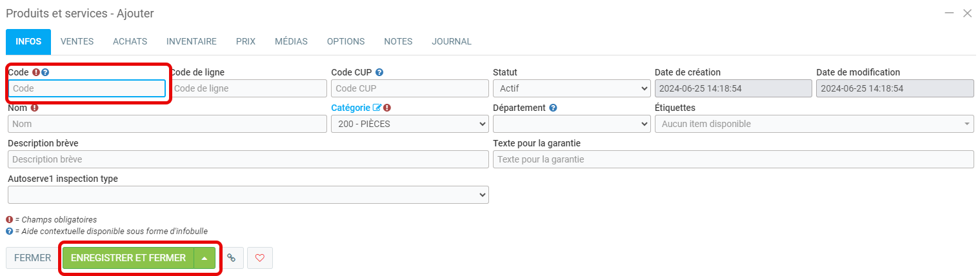The image size is (980, 276).
Task: Open the Statut dropdown
Action: [x=571, y=88]
